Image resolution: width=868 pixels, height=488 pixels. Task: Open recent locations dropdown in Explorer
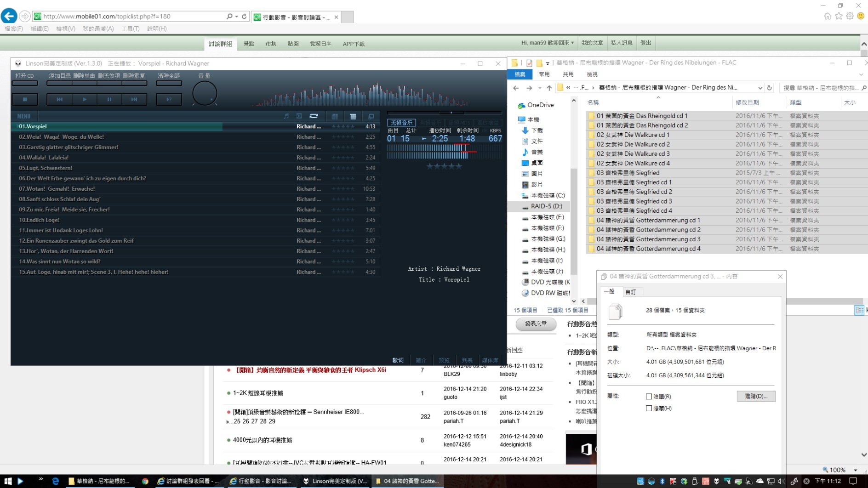point(540,88)
